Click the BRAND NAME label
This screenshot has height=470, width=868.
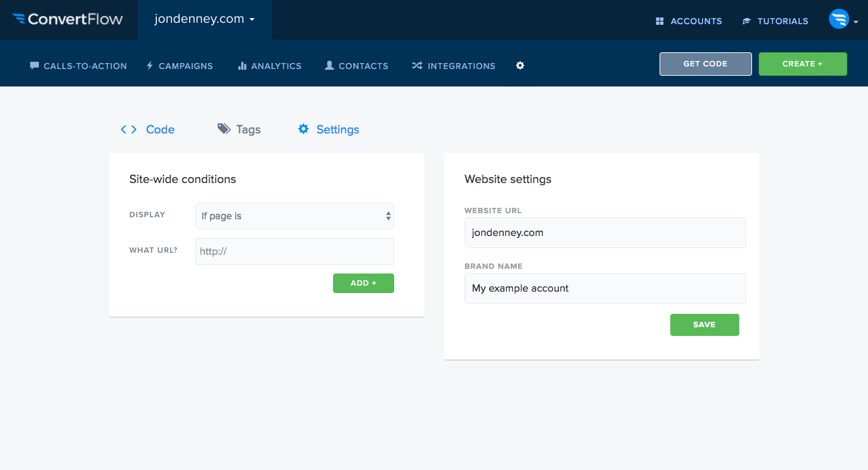pyautogui.click(x=493, y=266)
